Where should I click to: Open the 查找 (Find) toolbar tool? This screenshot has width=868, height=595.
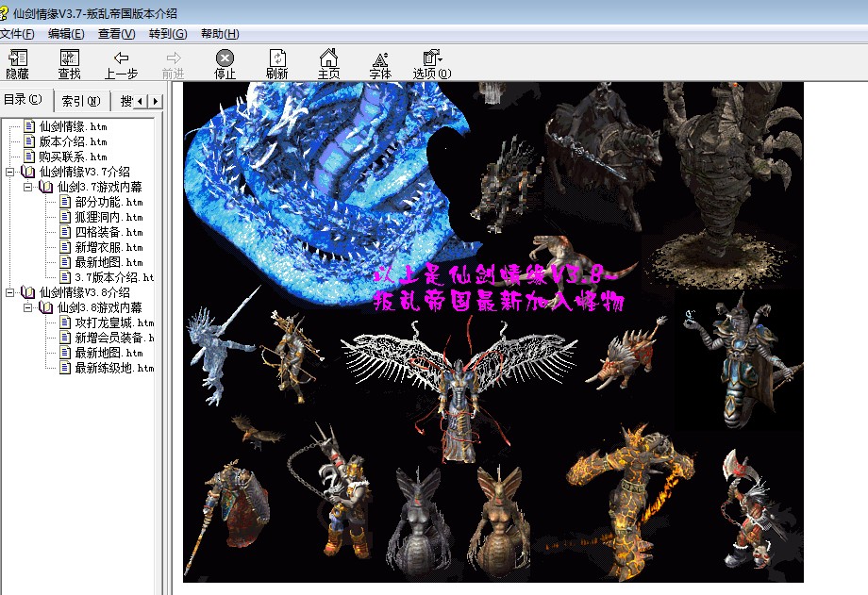pos(69,64)
